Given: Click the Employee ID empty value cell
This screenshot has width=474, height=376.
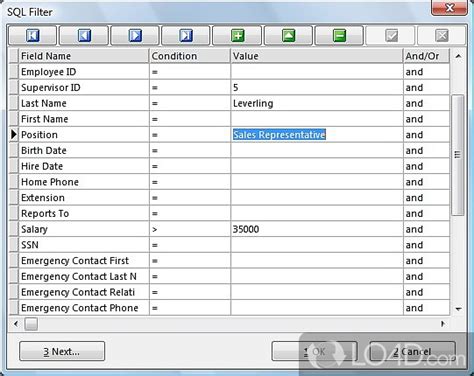Looking at the screenshot, I should pyautogui.click(x=317, y=72).
